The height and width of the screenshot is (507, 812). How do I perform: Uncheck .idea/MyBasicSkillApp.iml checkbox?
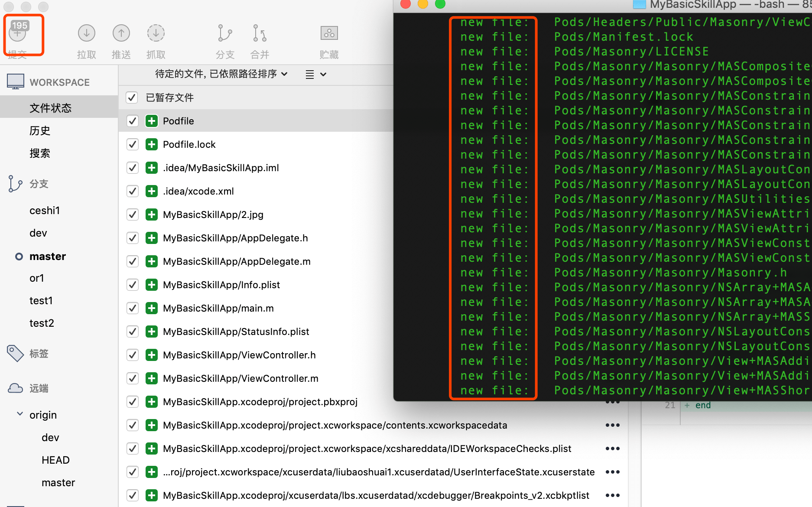(x=132, y=168)
